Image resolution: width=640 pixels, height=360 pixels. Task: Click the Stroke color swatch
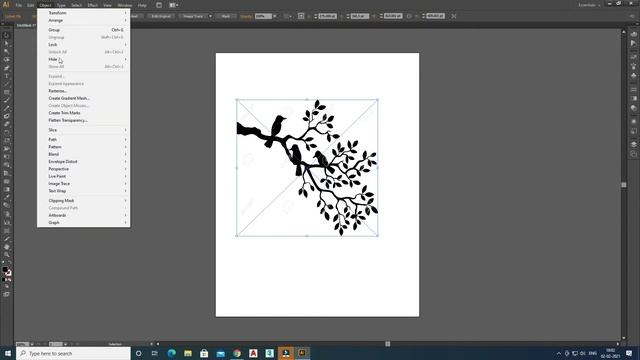point(9,273)
